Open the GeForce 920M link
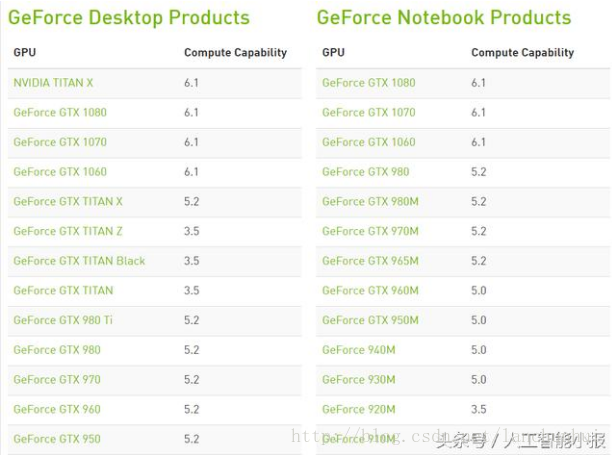Screen dimensions: 612x456 pyautogui.click(x=359, y=409)
